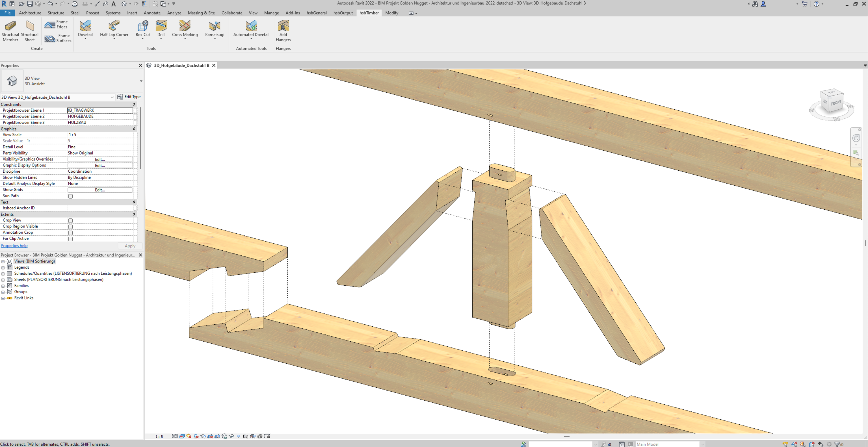The height and width of the screenshot is (447, 868).
Task: Expand the Families tree node
Action: pyautogui.click(x=3, y=286)
